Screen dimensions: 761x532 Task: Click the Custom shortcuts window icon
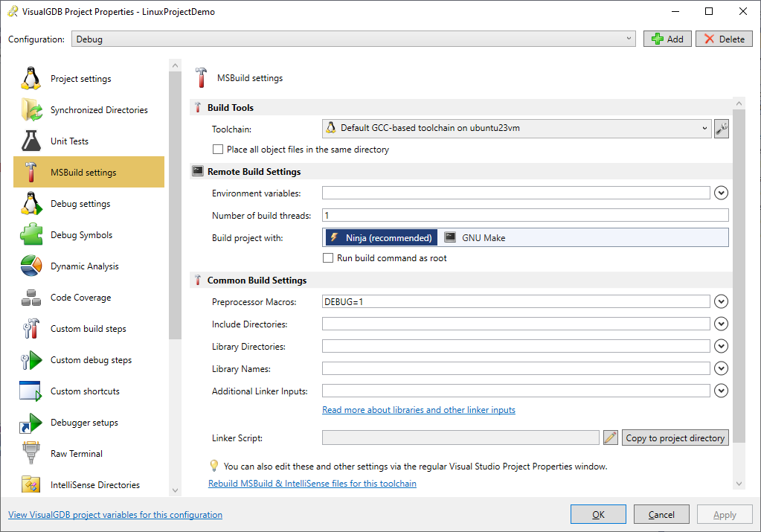coord(30,391)
